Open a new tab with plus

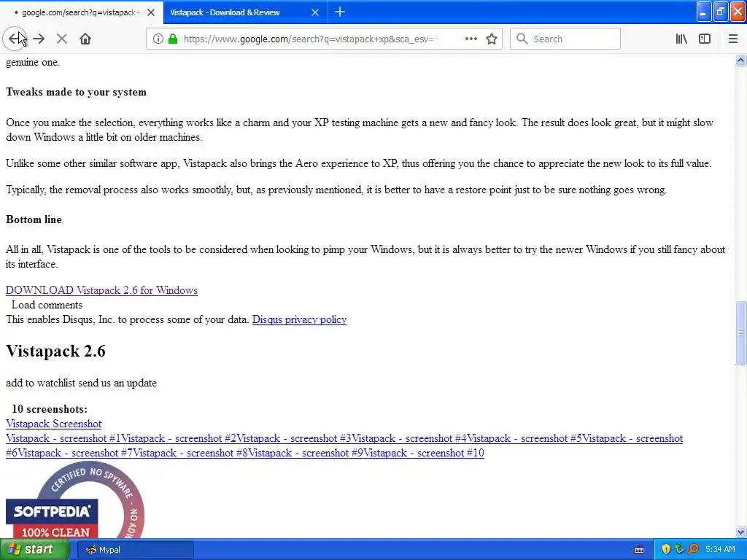pyautogui.click(x=340, y=12)
